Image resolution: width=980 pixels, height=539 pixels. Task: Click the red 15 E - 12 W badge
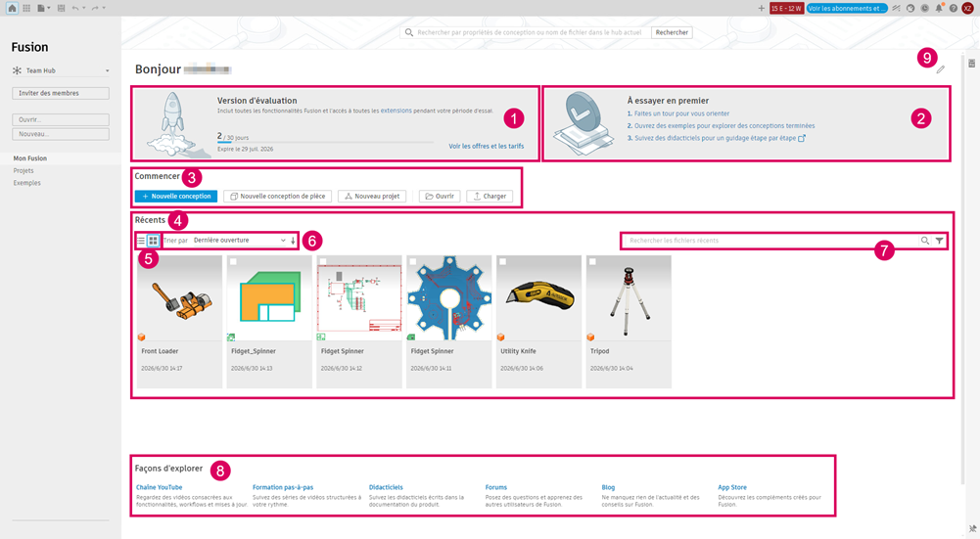(x=786, y=8)
